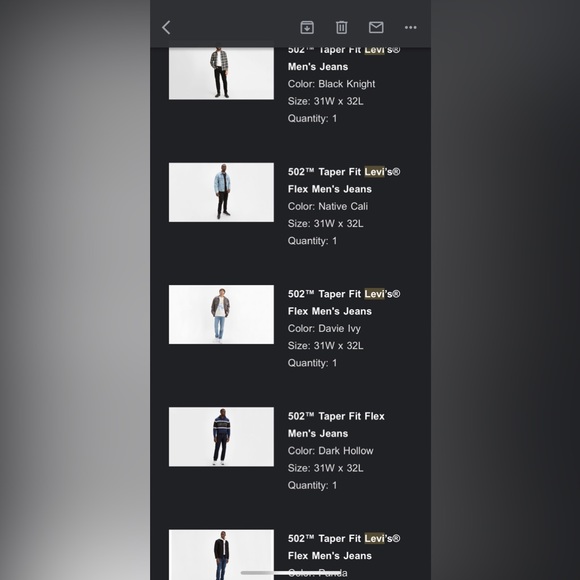This screenshot has width=580, height=580.
Task: Select the product title above Color: Native Cali
Action: (x=344, y=181)
